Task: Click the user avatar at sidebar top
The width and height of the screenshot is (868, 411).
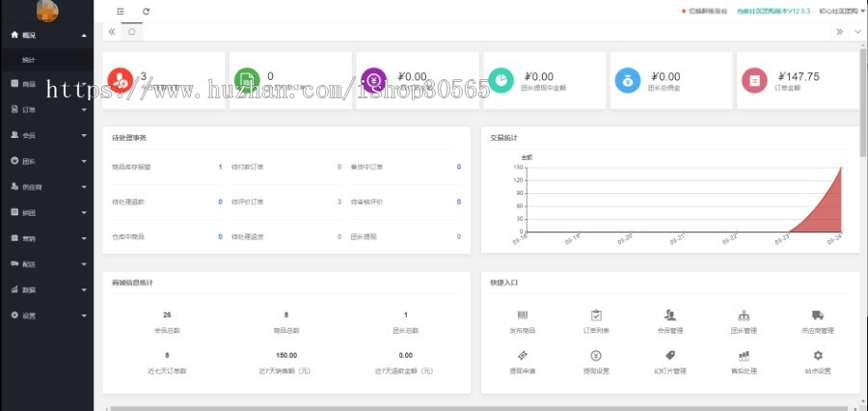Action: click(47, 11)
